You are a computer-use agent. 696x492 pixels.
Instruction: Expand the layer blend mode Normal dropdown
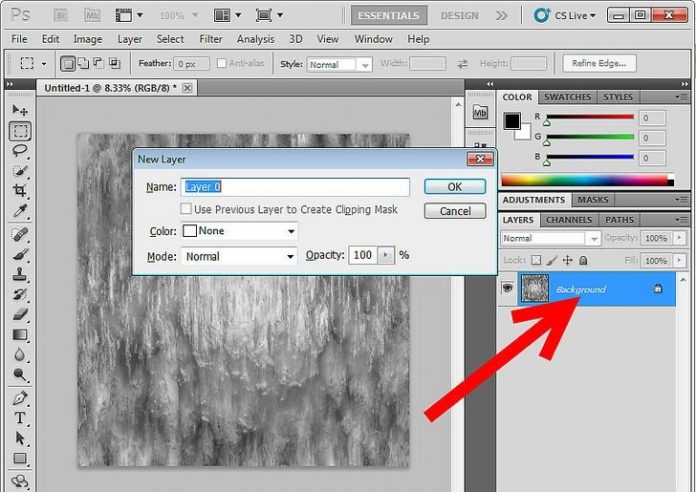click(x=550, y=239)
